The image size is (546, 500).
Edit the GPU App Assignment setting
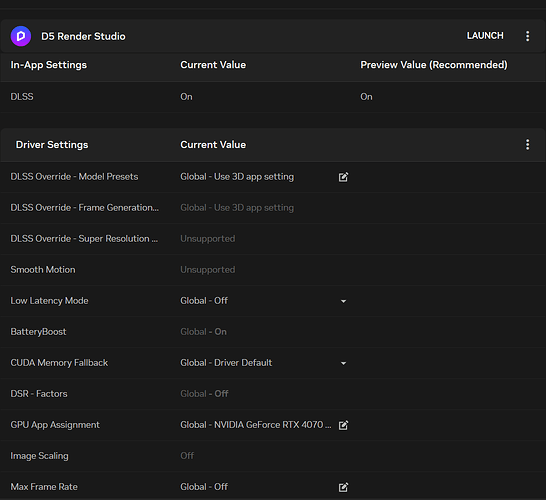[x=343, y=425]
